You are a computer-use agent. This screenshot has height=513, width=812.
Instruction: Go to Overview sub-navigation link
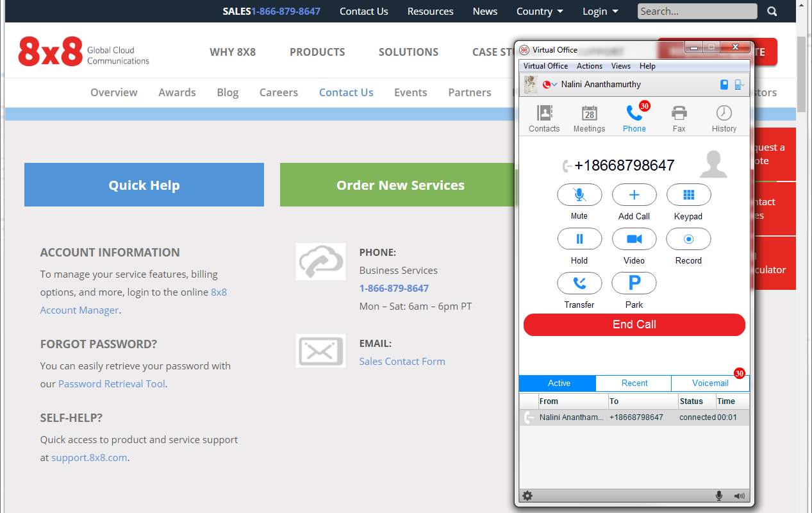[x=114, y=92]
